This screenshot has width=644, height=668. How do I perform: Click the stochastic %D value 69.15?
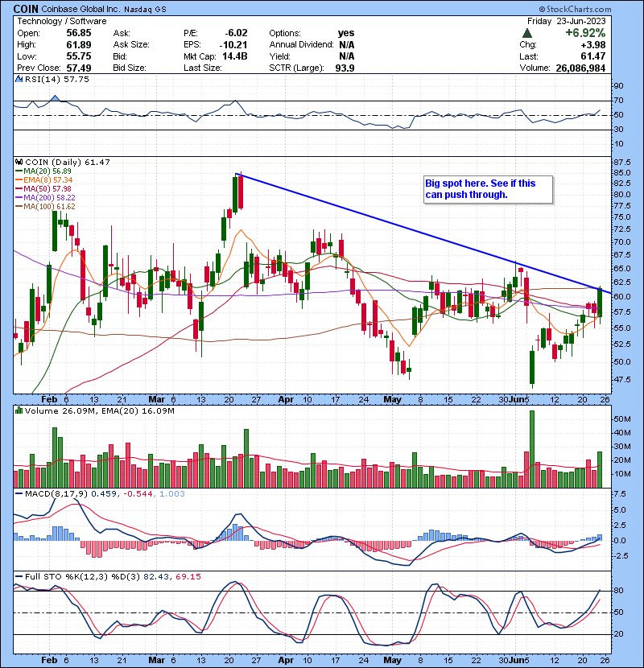[188, 576]
